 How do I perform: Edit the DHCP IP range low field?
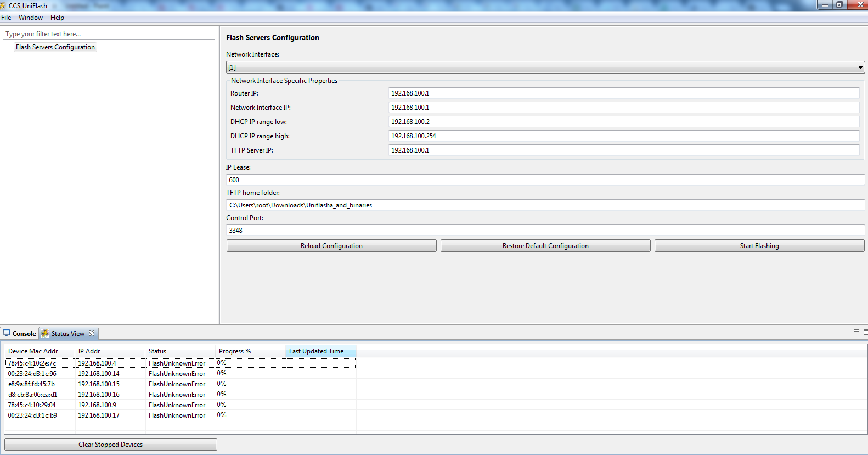point(624,122)
